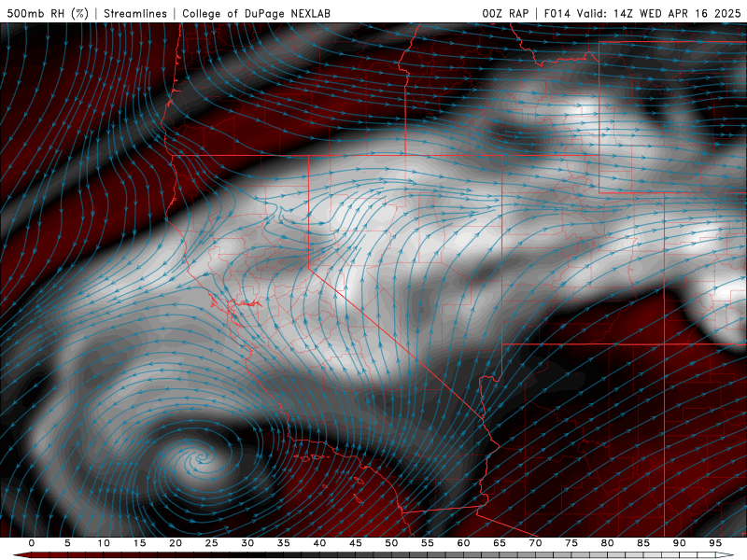Click the colorbar label "30"

click(x=247, y=543)
